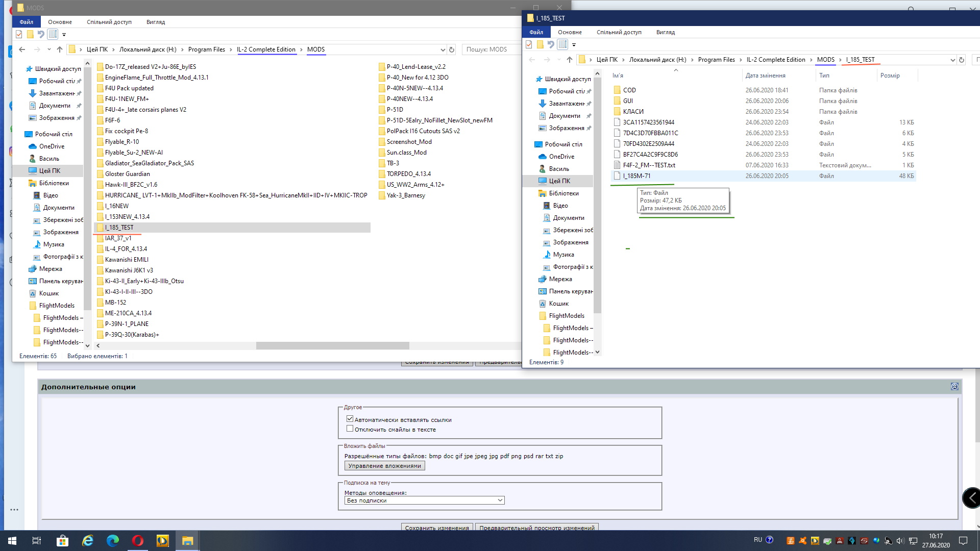Enable the disable smileys in text checkbox
Viewport: 980px width, 551px height.
[x=350, y=429]
